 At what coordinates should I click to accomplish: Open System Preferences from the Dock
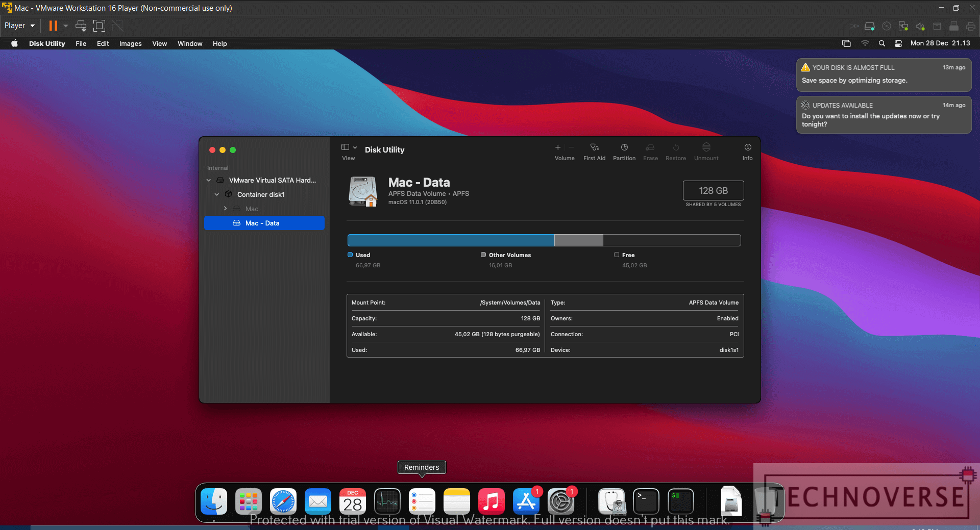(x=561, y=501)
